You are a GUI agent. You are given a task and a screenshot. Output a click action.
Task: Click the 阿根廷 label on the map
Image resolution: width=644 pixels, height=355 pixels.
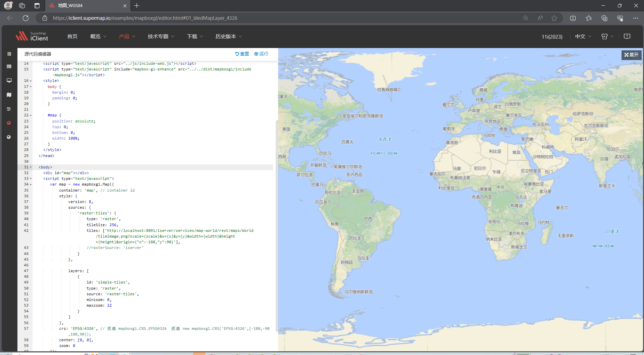pos(347,262)
